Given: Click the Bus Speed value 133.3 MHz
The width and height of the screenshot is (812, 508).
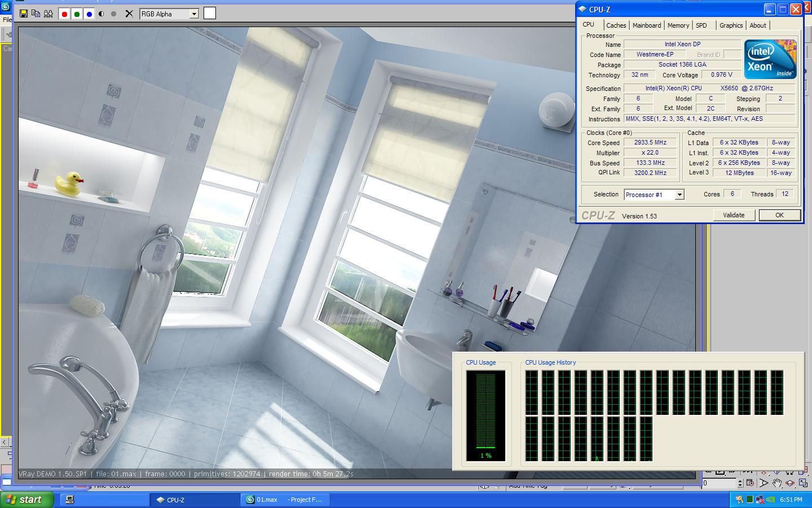Looking at the screenshot, I should click(x=650, y=163).
